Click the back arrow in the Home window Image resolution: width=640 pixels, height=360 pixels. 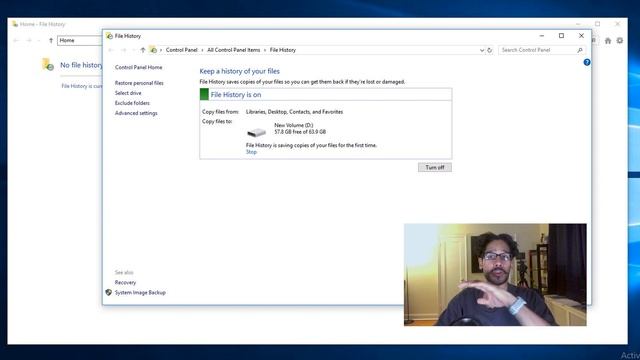click(16, 40)
